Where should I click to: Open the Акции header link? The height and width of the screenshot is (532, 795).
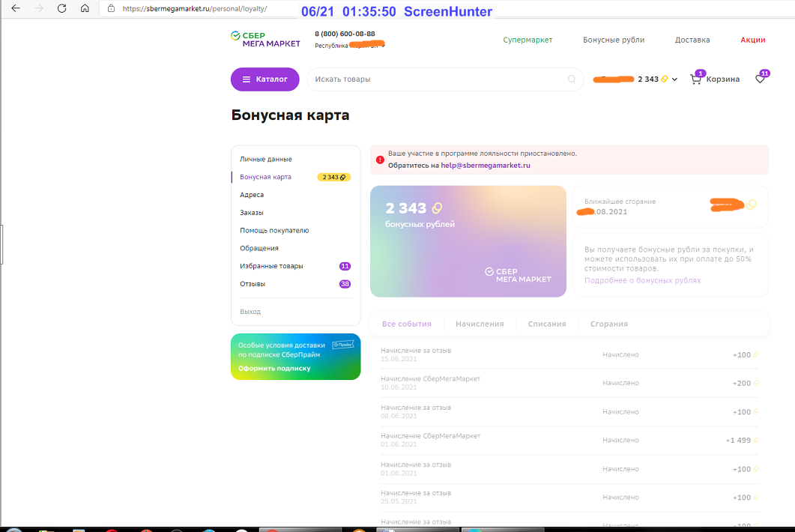(x=753, y=40)
